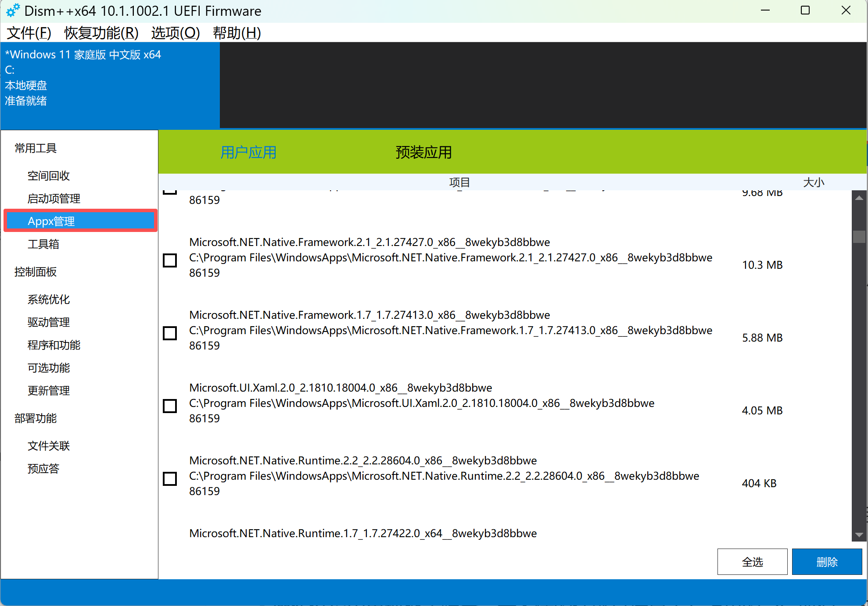Open the 帮助(H) menu
Image resolution: width=868 pixels, height=606 pixels.
click(237, 33)
